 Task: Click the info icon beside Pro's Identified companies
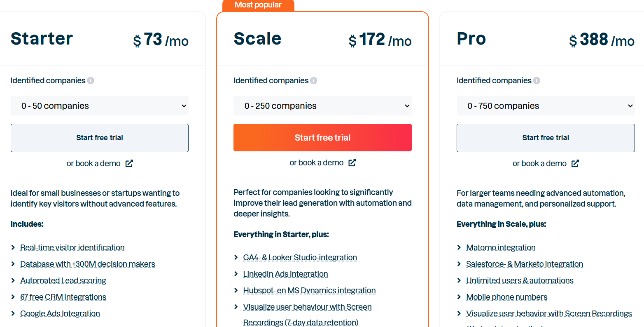coord(537,80)
